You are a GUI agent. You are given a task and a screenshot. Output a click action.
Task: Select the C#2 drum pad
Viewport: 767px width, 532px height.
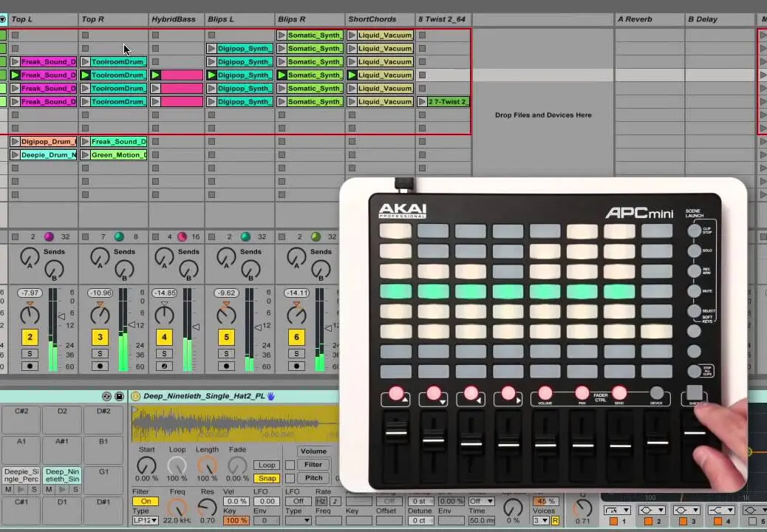click(21, 419)
